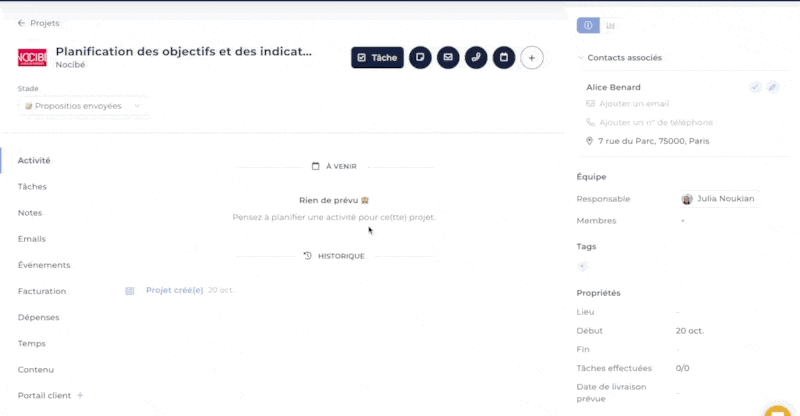Open Responsable selector Julia Noukian

click(718, 199)
